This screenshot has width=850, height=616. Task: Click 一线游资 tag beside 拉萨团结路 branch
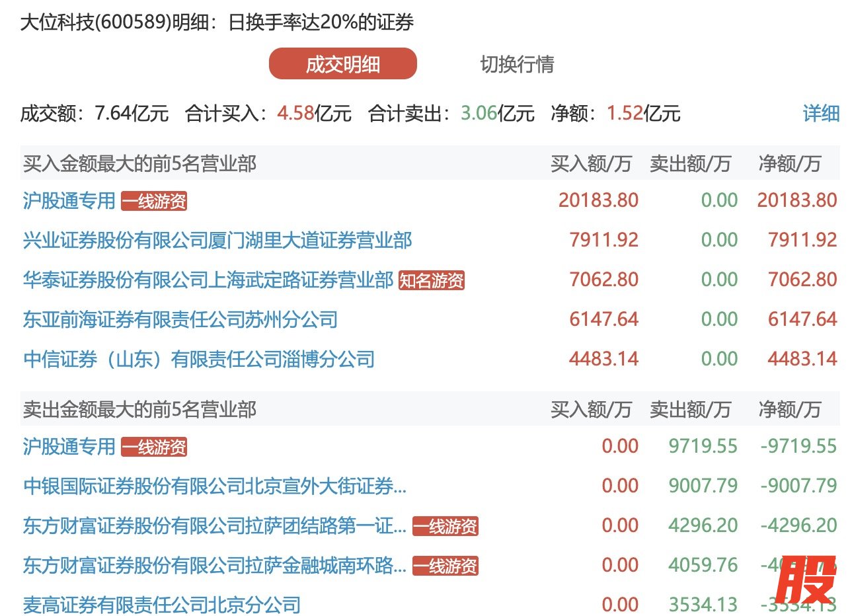click(445, 527)
